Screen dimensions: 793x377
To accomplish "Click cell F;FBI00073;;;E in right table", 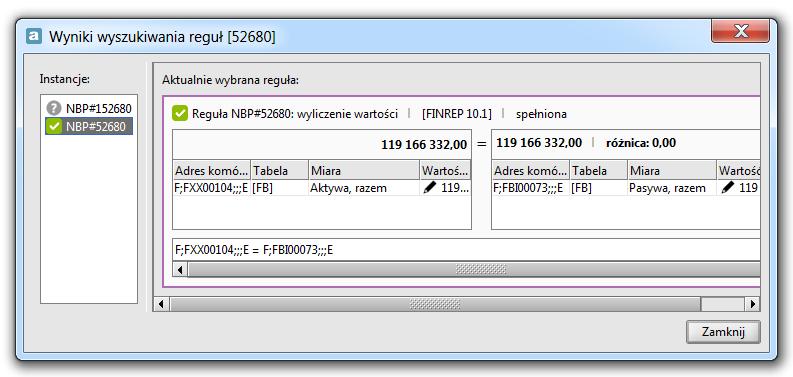I will [531, 188].
